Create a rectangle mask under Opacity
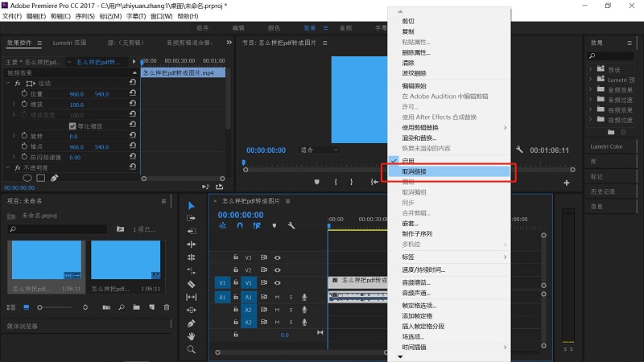 click(x=41, y=178)
